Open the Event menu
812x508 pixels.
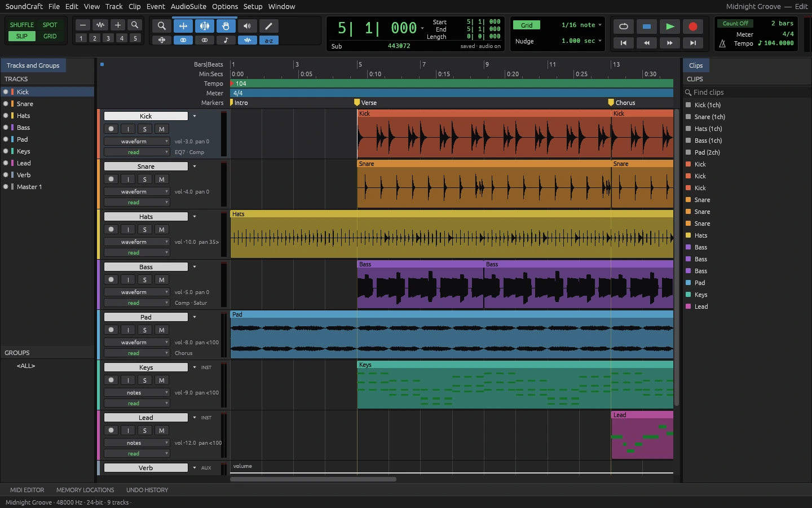[156, 6]
